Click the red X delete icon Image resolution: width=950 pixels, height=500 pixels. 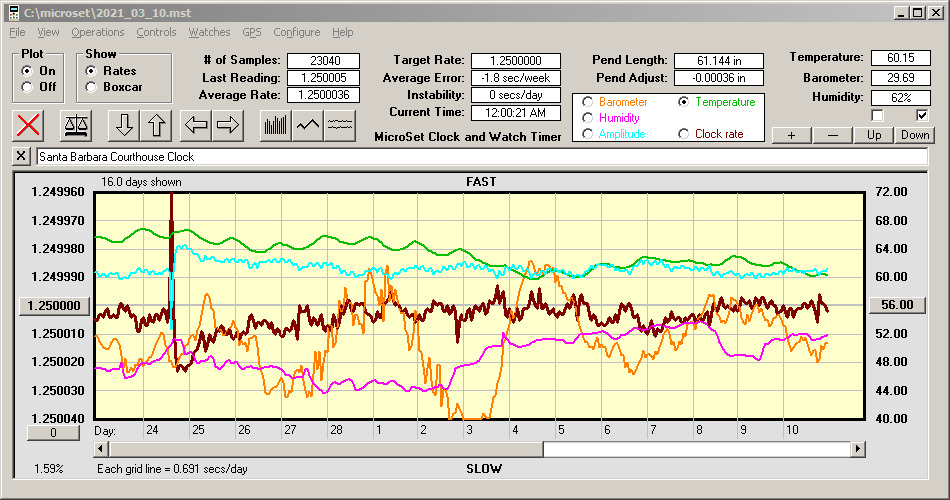pos(29,125)
